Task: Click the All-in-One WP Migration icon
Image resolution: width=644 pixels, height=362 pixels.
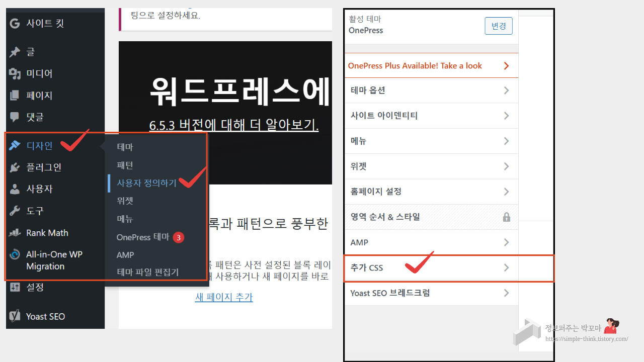Action: [15, 254]
